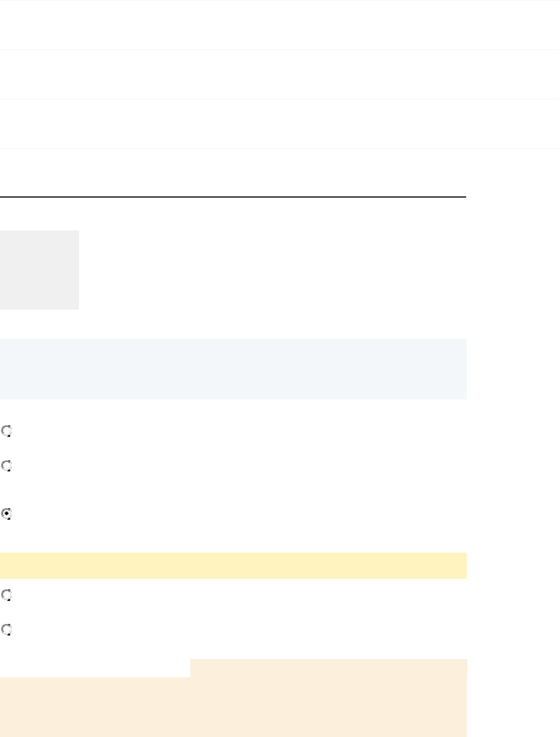This screenshot has height=737, width=560.
Task: Click the raised peach tab above the bottom panel
Action: (x=329, y=668)
